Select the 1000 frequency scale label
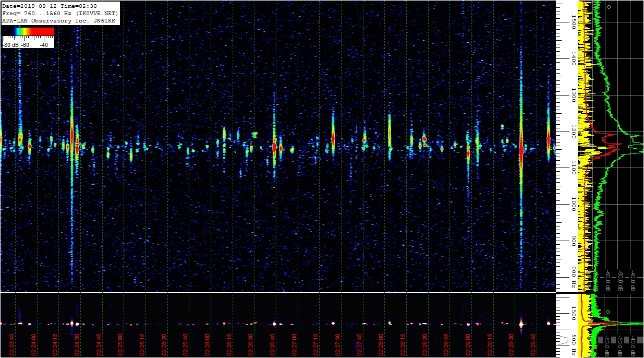644x358 pixels. pyautogui.click(x=574, y=204)
